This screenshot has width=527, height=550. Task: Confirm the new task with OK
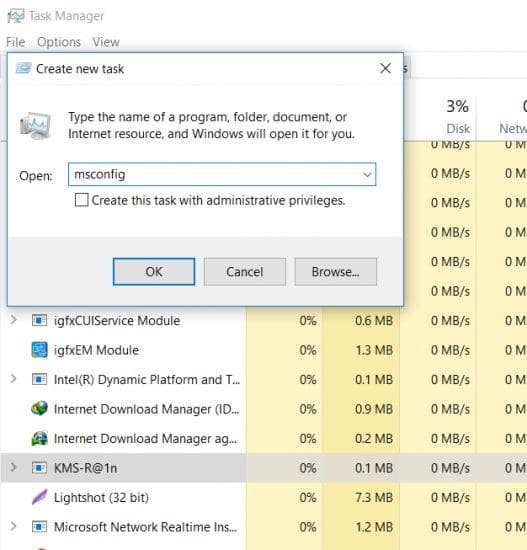click(x=154, y=272)
